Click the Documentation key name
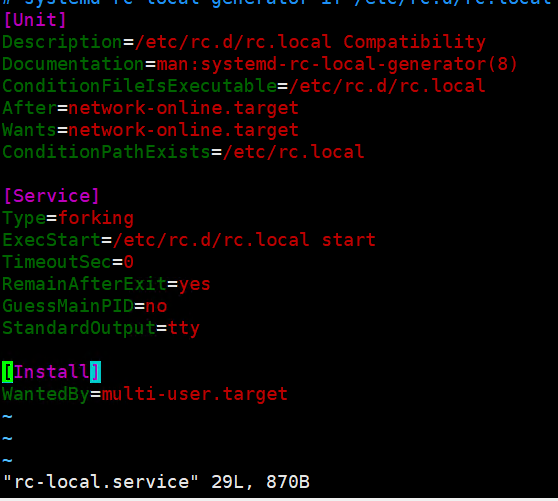 click(x=73, y=64)
